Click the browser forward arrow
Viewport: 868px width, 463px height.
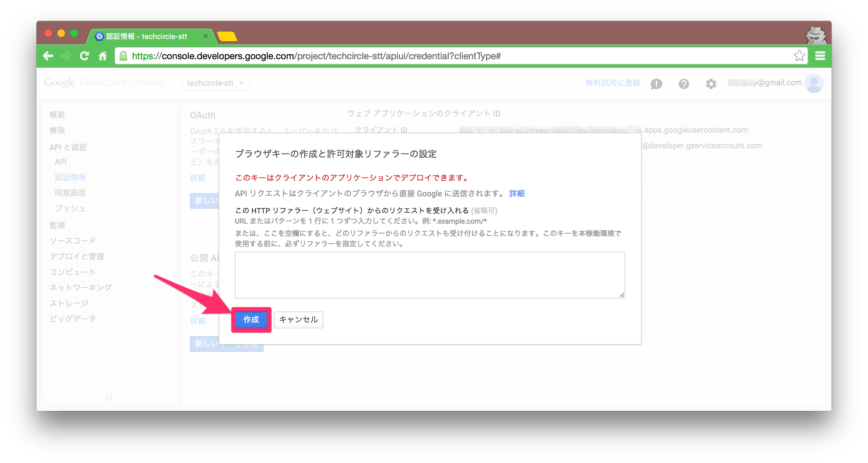pos(66,56)
